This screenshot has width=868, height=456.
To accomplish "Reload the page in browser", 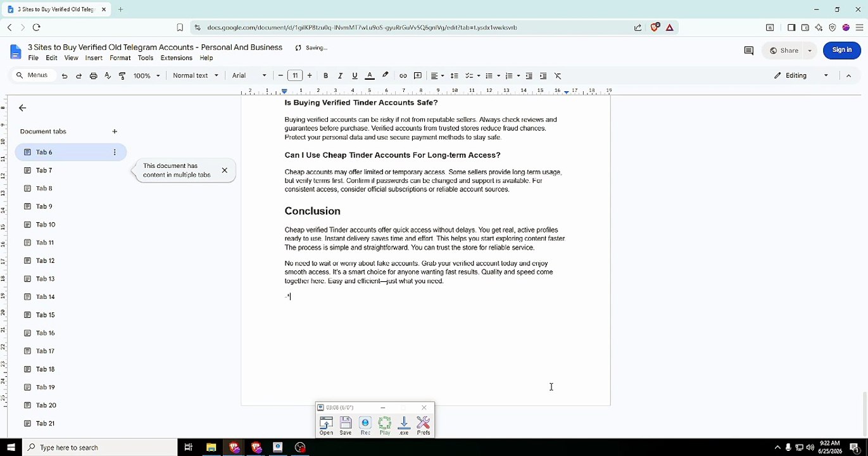I will [x=36, y=27].
